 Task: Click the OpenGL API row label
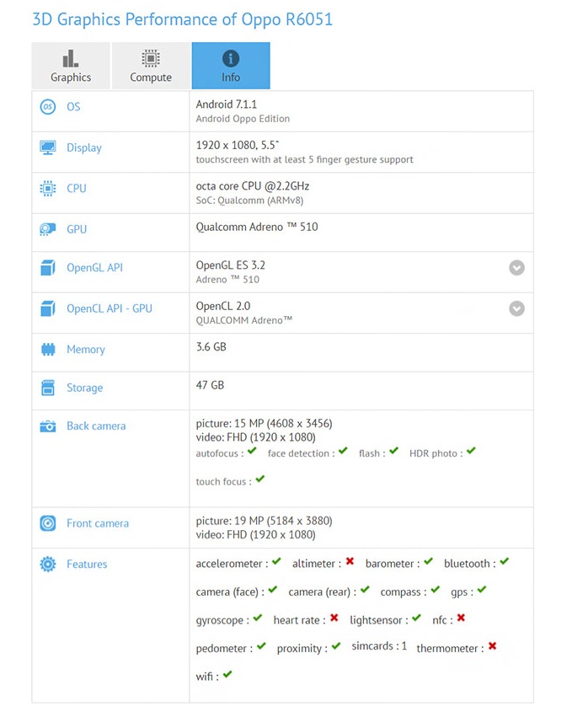(x=94, y=268)
